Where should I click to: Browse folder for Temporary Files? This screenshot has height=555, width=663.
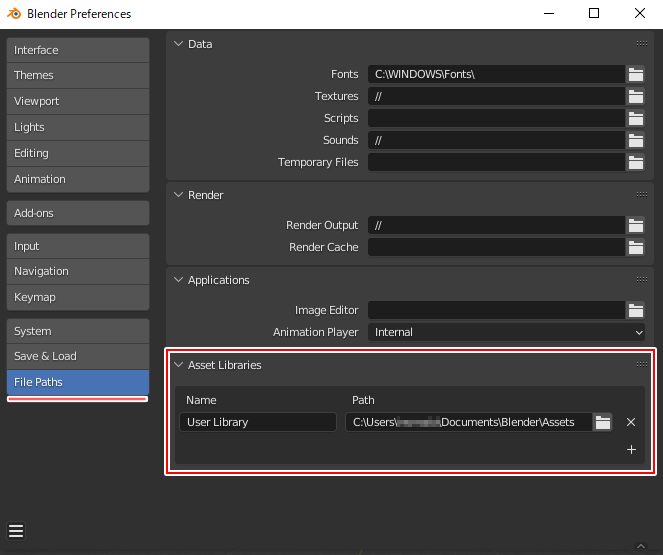pos(635,162)
